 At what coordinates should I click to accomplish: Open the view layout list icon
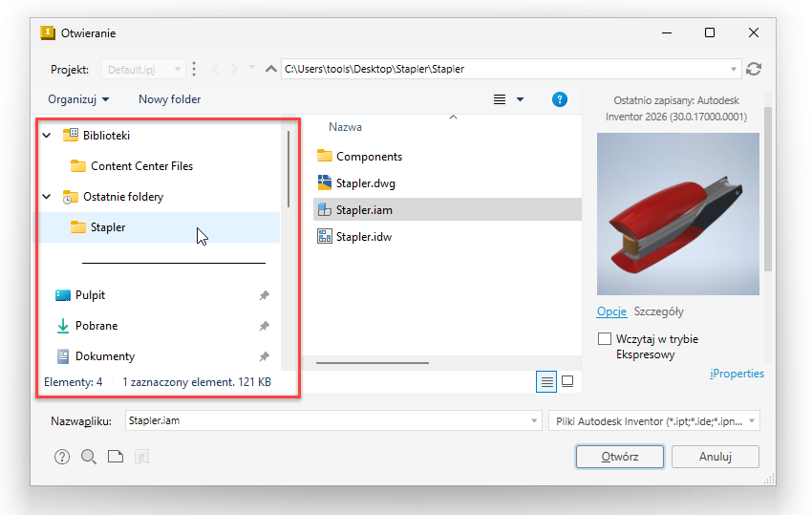[x=500, y=99]
